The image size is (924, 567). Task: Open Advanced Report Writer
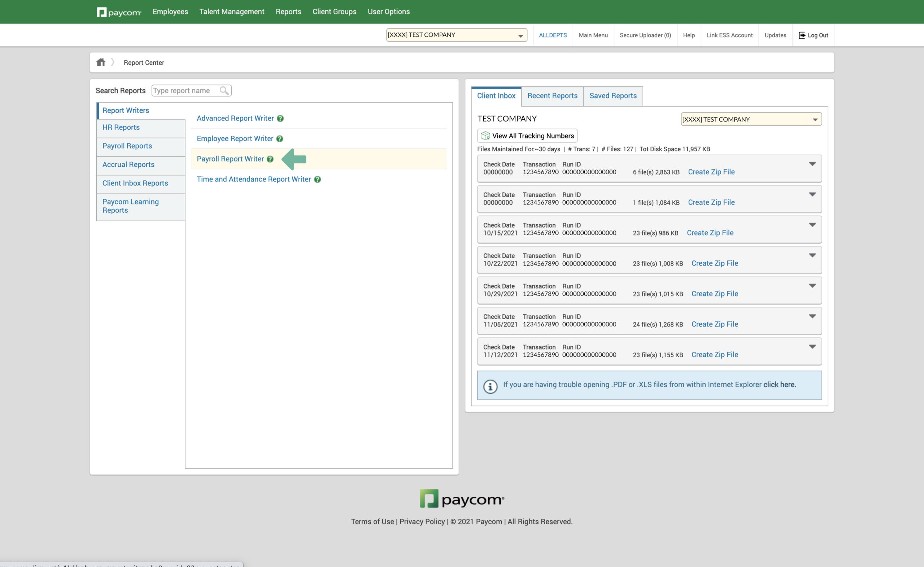[235, 119]
